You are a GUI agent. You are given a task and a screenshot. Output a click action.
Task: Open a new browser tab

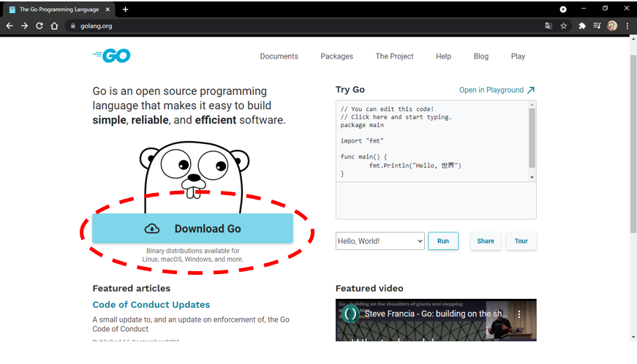click(125, 10)
